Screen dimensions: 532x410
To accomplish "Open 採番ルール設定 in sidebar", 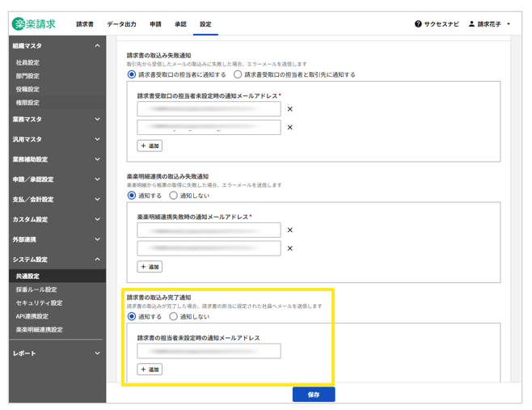I will pos(36,290).
